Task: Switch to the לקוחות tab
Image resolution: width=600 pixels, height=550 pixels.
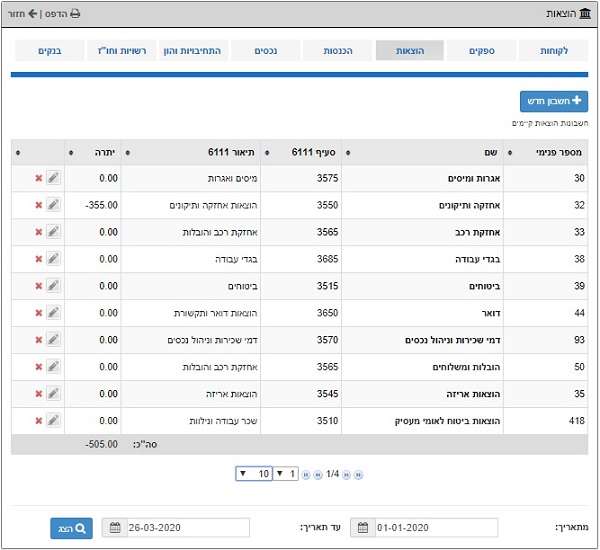Action: coord(553,51)
